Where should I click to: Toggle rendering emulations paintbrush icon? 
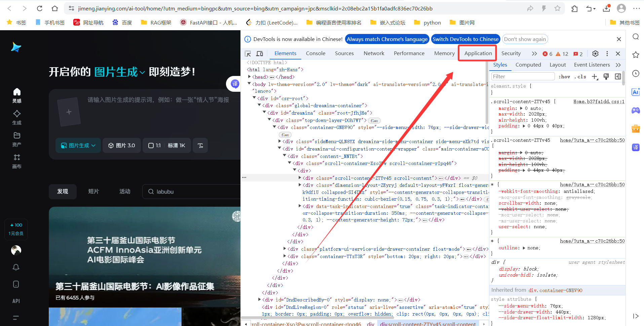click(x=606, y=77)
